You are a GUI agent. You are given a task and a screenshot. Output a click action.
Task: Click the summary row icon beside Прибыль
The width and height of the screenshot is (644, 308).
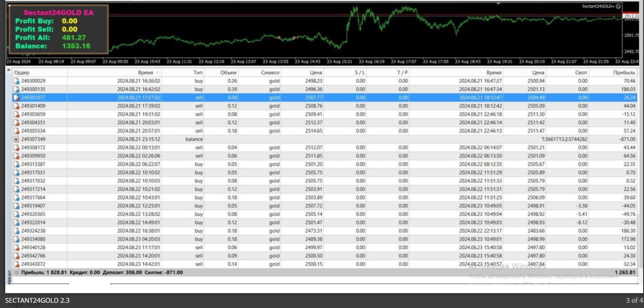pos(17,272)
